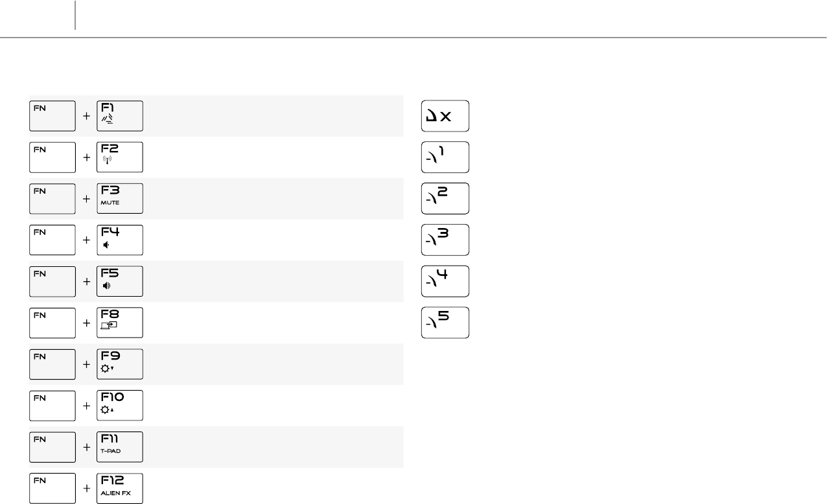
Task: Select the F4 volume down key
Action: [x=120, y=240]
